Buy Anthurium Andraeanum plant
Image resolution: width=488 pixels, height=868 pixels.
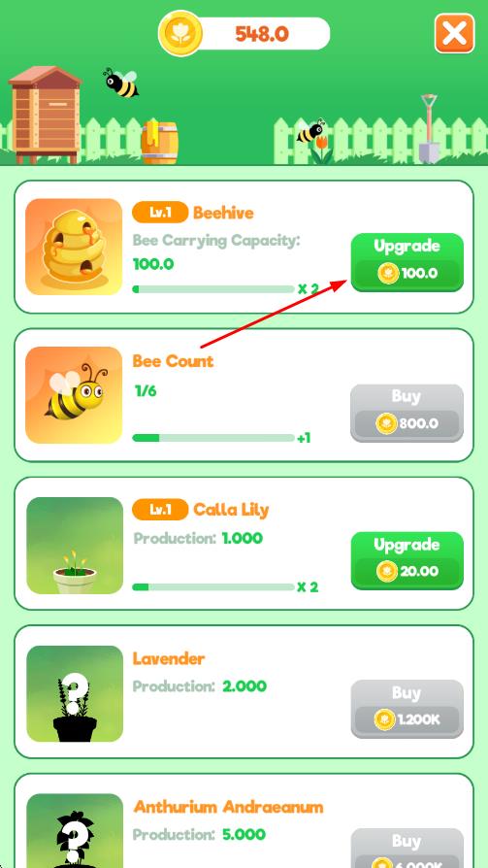407,848
